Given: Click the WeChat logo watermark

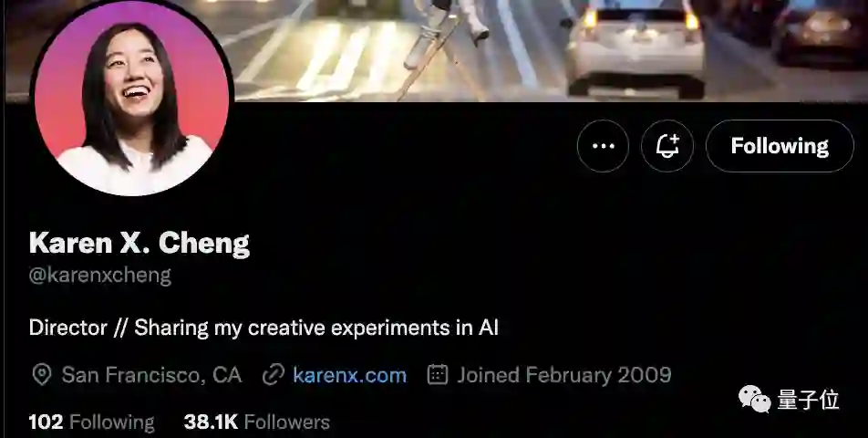Looking at the screenshot, I should tap(755, 400).
